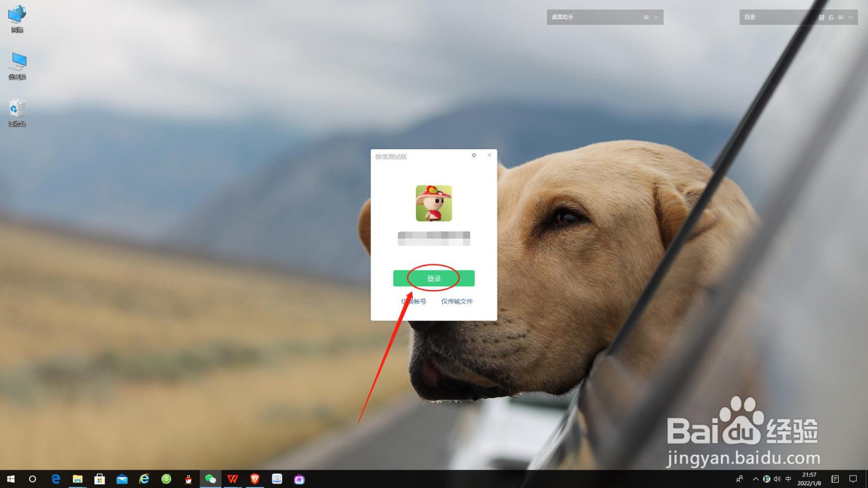Viewport: 868px width, 488px height.
Task: Open purple app icon on taskbar
Action: pos(299,479)
